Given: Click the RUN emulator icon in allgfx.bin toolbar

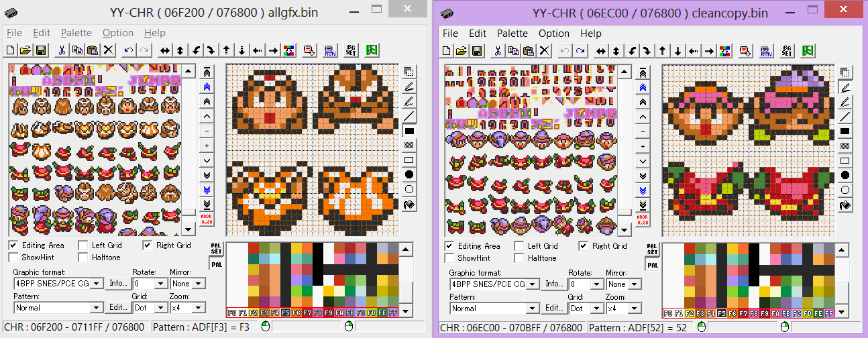Looking at the screenshot, I should 329,50.
